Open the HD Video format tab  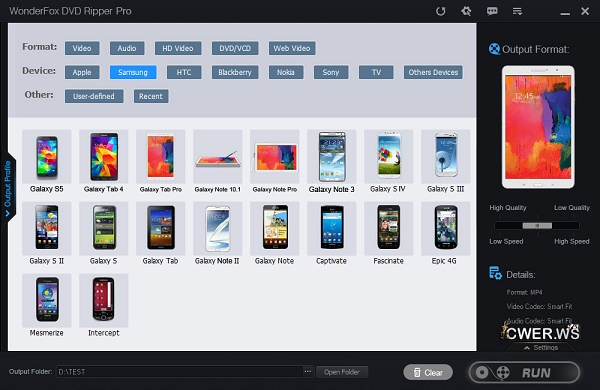coord(178,48)
